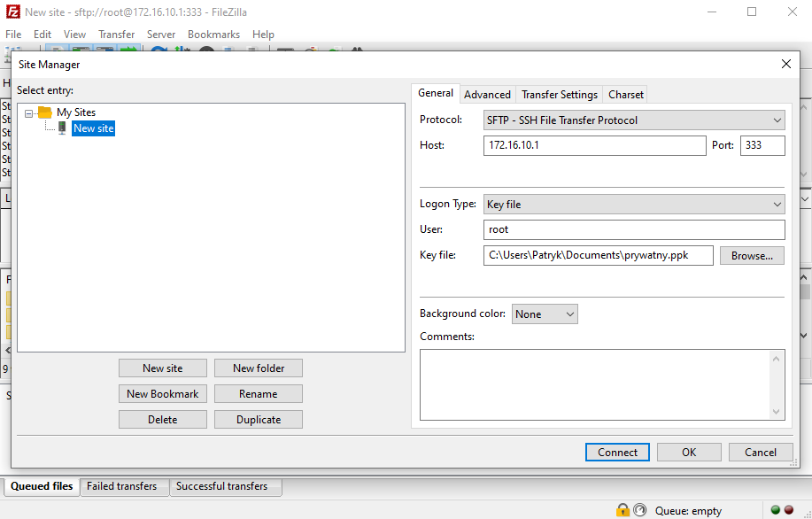Switch to the Transfer Settings tab

pyautogui.click(x=560, y=95)
